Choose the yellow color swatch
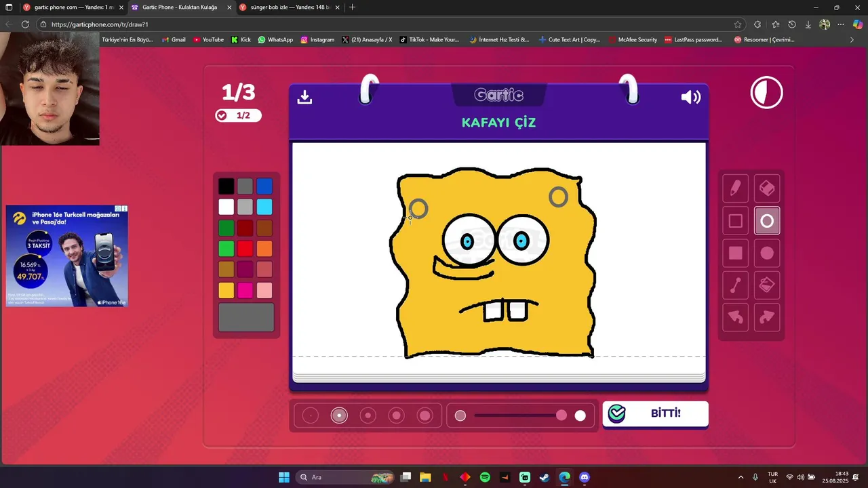This screenshot has height=488, width=868. 226,291
